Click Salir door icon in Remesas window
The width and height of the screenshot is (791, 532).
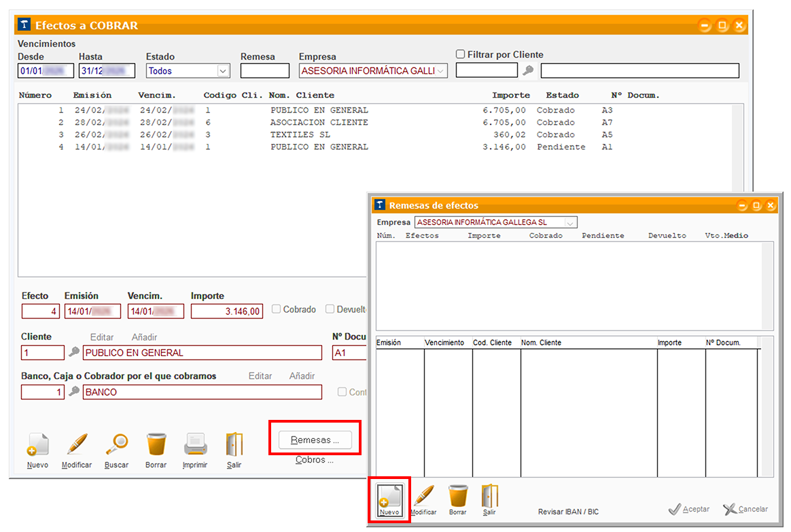(489, 496)
